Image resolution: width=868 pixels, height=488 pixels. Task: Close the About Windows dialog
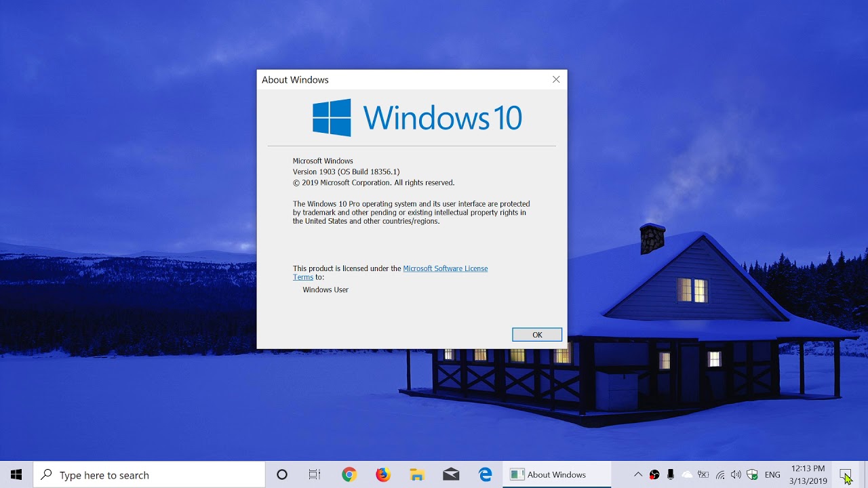[x=556, y=79]
